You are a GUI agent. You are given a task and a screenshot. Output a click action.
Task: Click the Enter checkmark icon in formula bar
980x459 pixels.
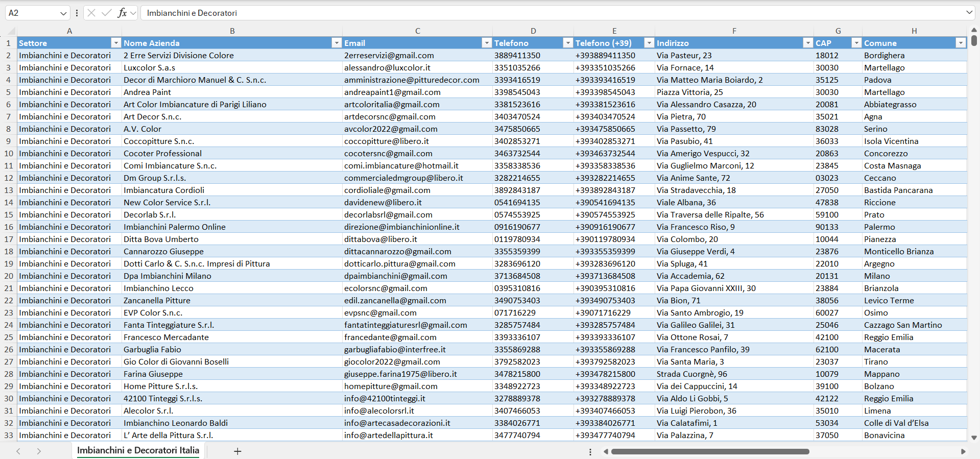click(x=107, y=13)
